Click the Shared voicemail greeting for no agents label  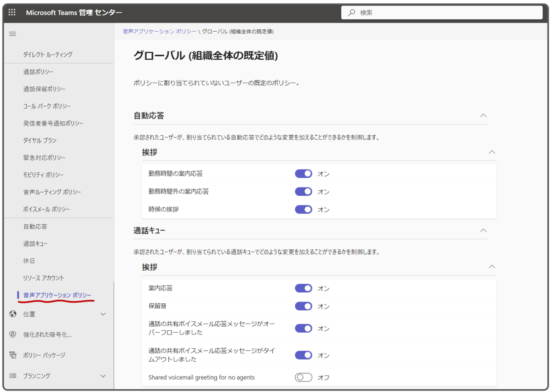pos(201,377)
